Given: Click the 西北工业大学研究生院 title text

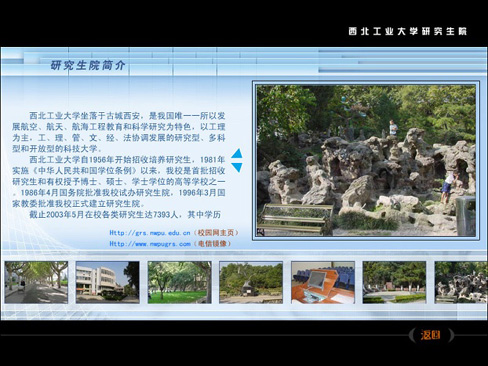Looking at the screenshot, I should click(407, 31).
